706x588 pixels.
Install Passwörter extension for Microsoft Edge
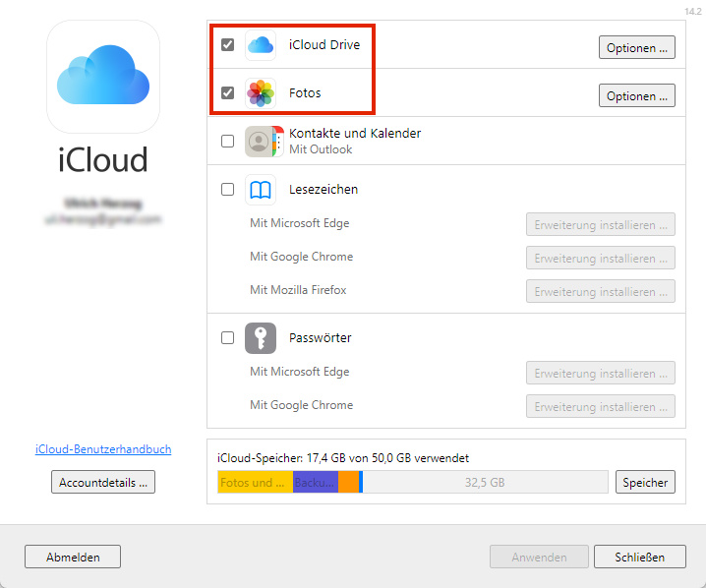pos(600,373)
